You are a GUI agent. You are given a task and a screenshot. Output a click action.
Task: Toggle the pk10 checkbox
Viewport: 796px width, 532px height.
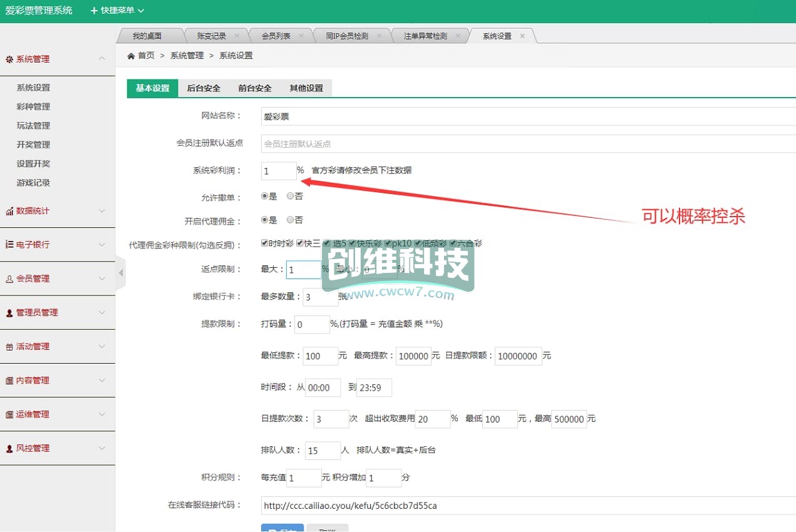pos(388,243)
